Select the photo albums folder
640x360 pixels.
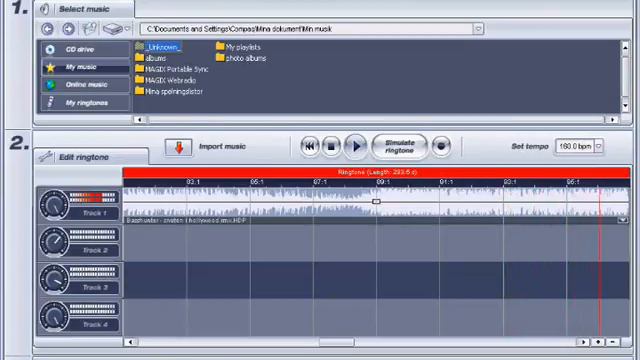point(241,58)
